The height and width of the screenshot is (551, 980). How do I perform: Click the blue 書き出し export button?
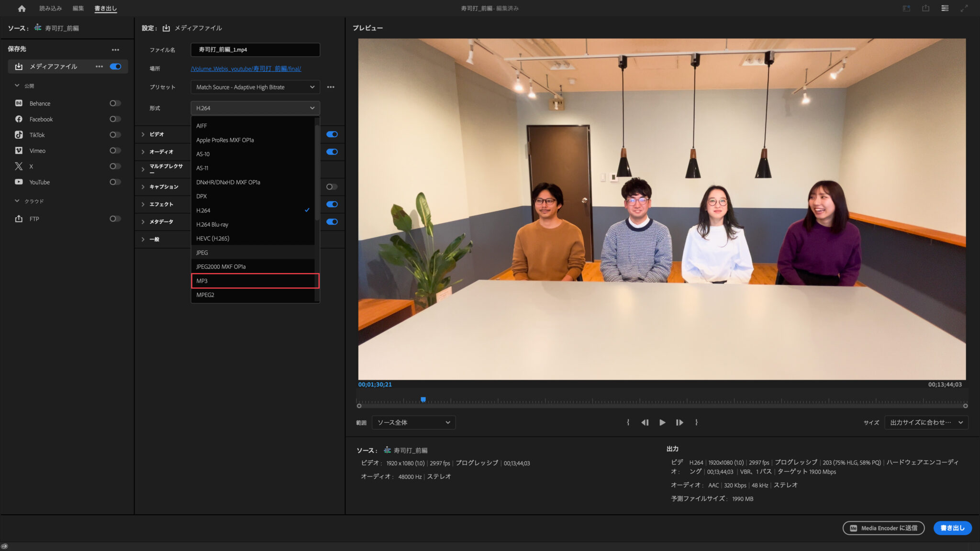(952, 528)
